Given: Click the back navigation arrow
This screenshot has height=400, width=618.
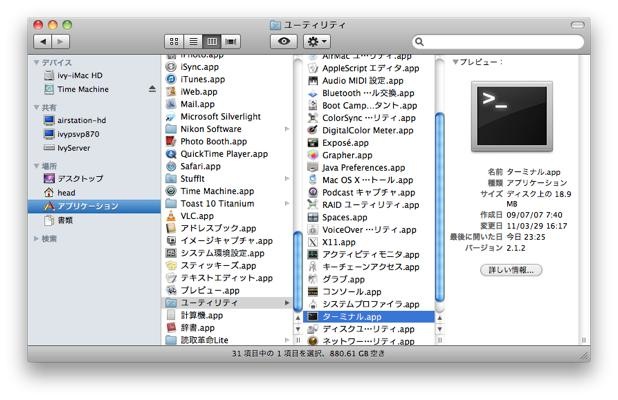Looking at the screenshot, I should (x=42, y=41).
